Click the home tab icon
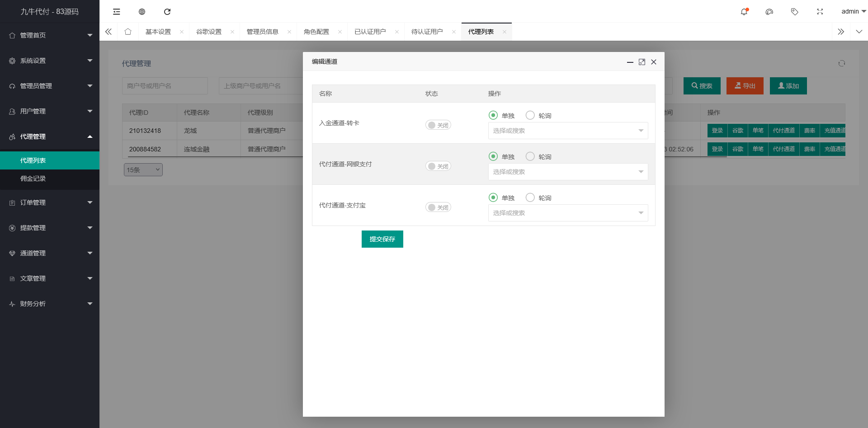 (x=128, y=32)
